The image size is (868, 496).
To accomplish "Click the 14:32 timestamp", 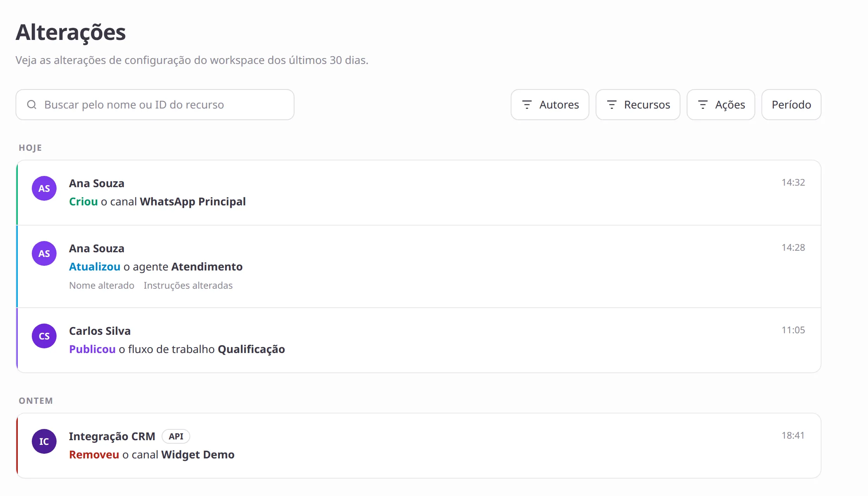I will [x=793, y=183].
